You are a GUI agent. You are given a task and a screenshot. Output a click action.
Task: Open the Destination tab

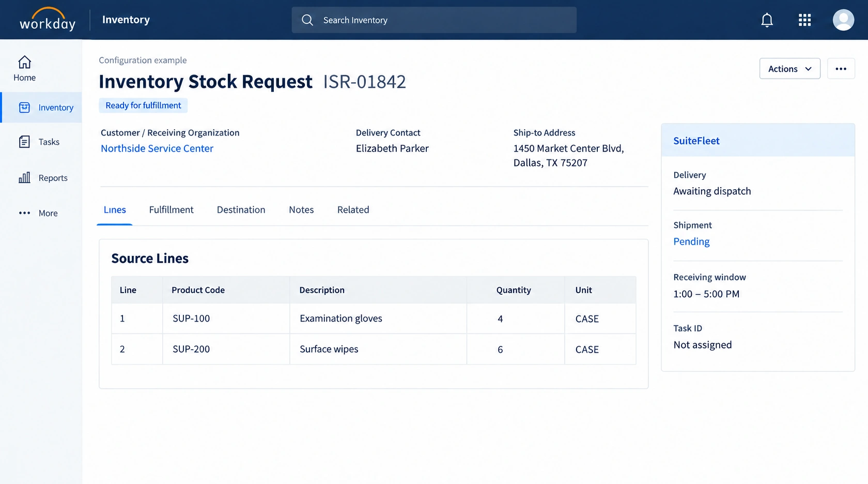[x=241, y=210]
